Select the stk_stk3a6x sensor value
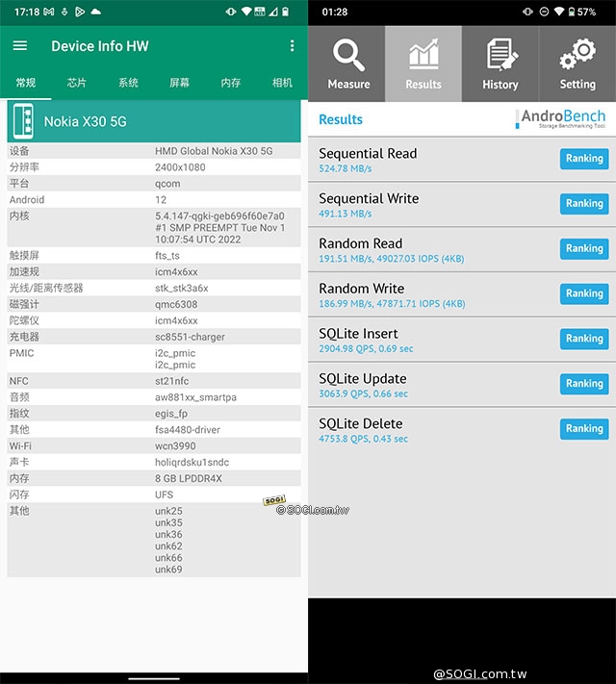 [181, 288]
